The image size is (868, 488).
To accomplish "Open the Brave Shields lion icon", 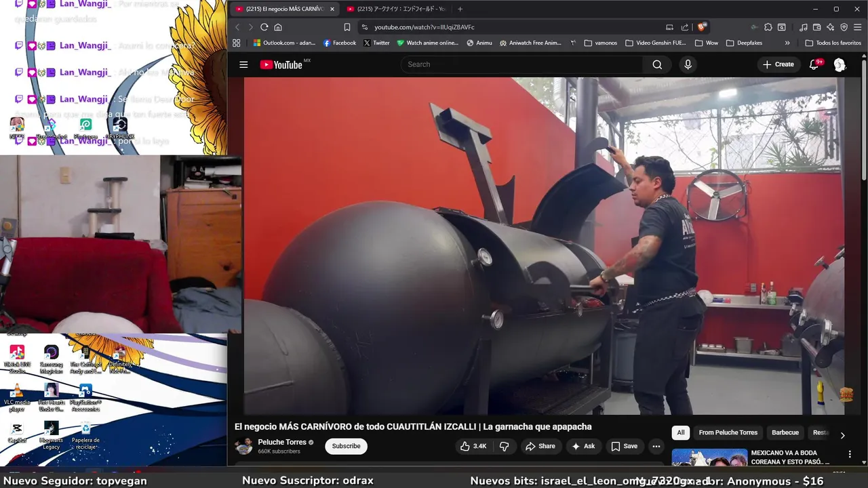I will click(701, 27).
